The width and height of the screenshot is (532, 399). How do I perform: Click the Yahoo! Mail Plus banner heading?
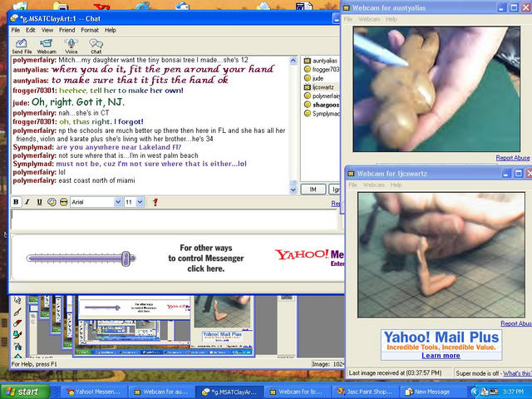coord(441,337)
